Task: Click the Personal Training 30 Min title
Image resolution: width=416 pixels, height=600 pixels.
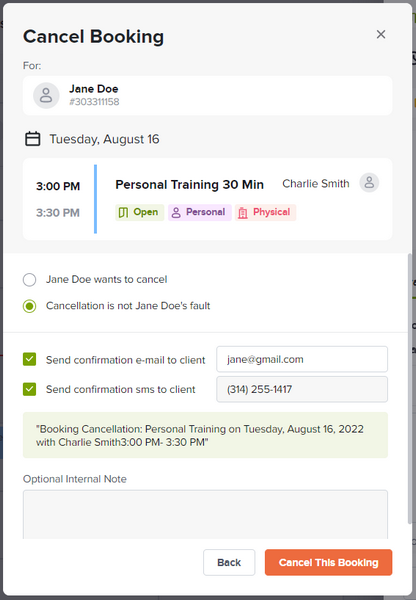Action: [189, 184]
